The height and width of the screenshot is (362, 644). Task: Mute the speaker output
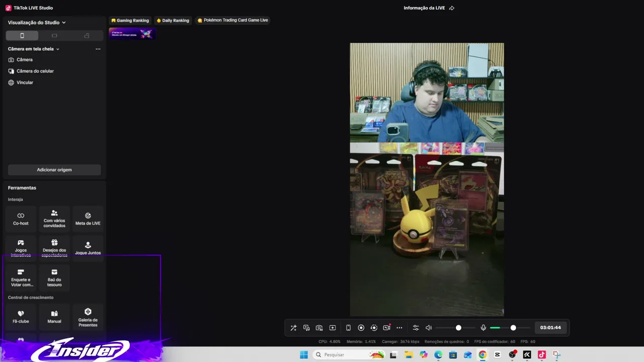pos(429,328)
